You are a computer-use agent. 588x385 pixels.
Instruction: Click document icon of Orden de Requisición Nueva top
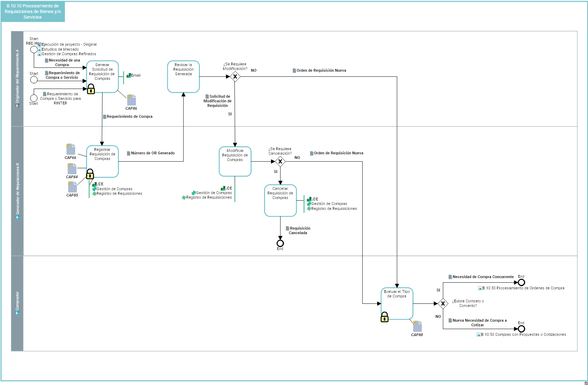[294, 70]
